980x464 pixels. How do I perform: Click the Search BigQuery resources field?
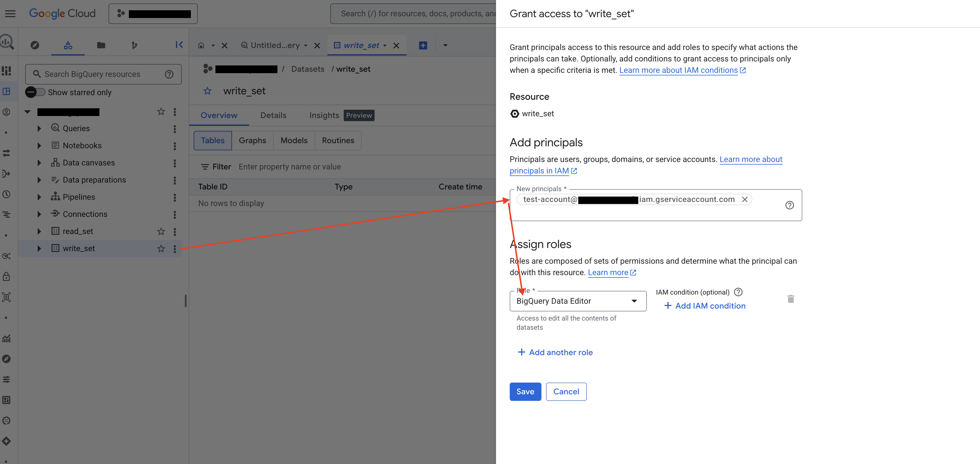click(x=103, y=74)
